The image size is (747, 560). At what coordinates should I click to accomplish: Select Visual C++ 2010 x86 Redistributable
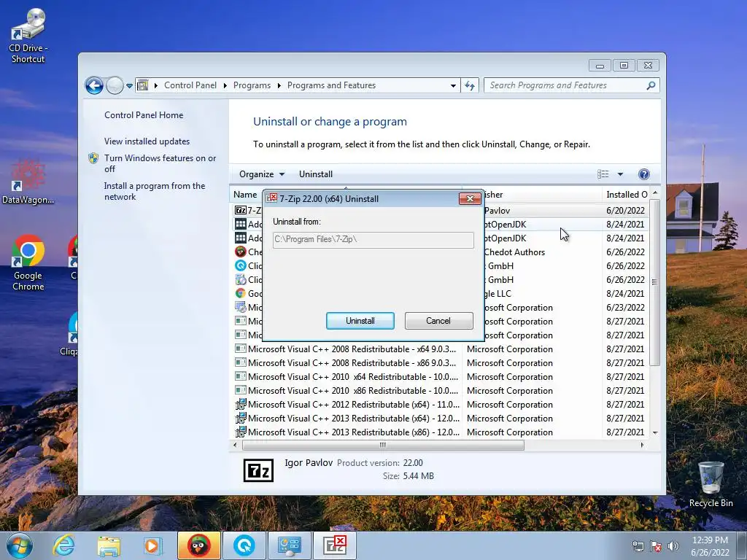tap(352, 391)
